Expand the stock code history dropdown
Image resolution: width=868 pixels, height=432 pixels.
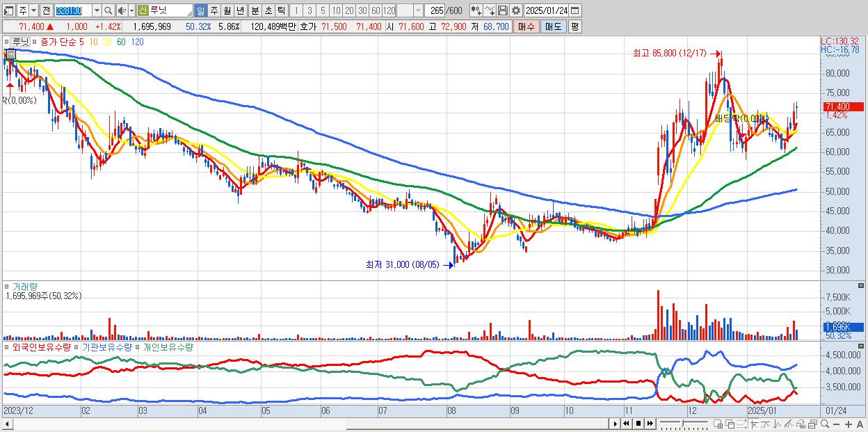(x=97, y=11)
